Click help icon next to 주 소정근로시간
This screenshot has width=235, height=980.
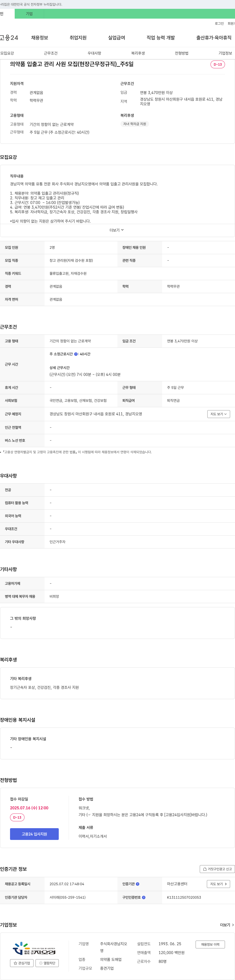click(76, 354)
